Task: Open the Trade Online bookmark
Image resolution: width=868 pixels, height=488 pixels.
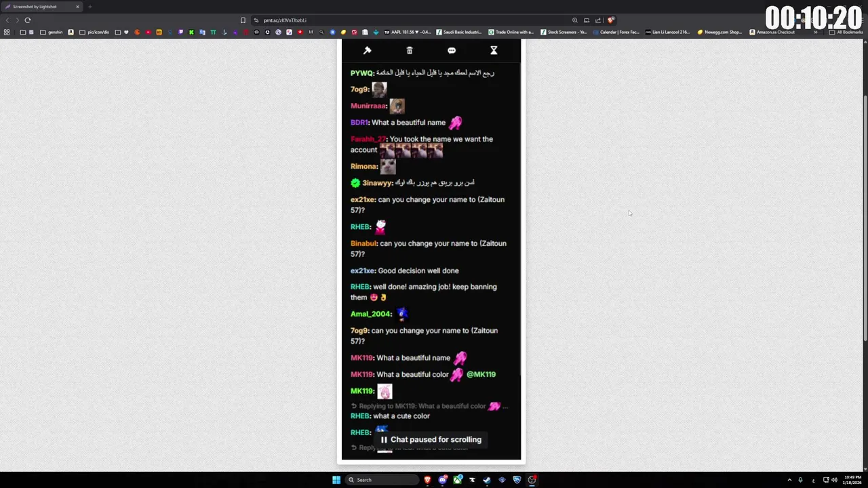Action: pos(511,32)
